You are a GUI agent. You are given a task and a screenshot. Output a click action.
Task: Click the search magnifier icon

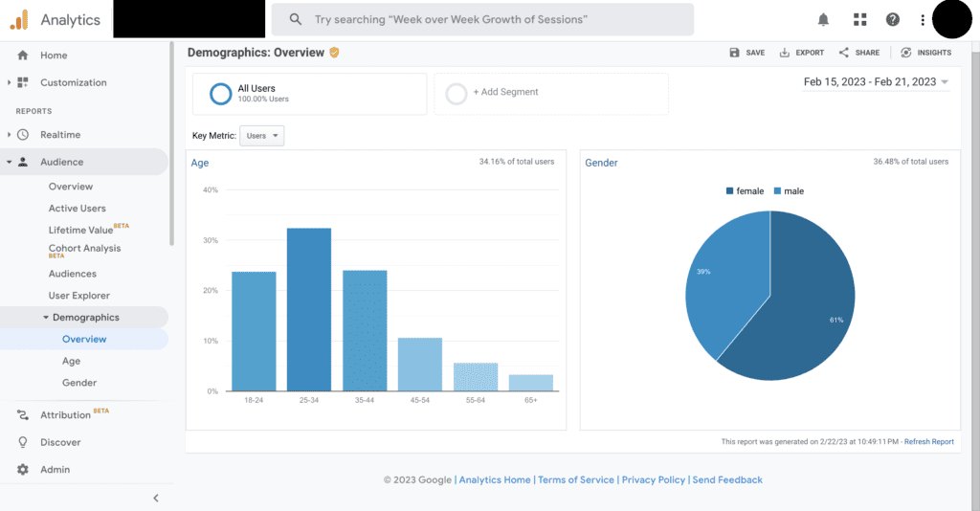[296, 19]
